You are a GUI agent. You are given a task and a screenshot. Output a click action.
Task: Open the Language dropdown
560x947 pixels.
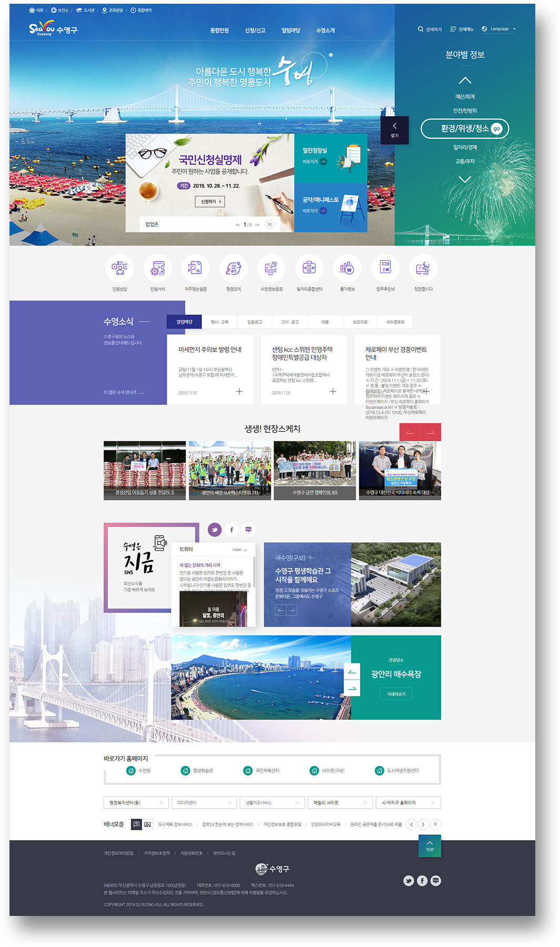click(x=499, y=29)
